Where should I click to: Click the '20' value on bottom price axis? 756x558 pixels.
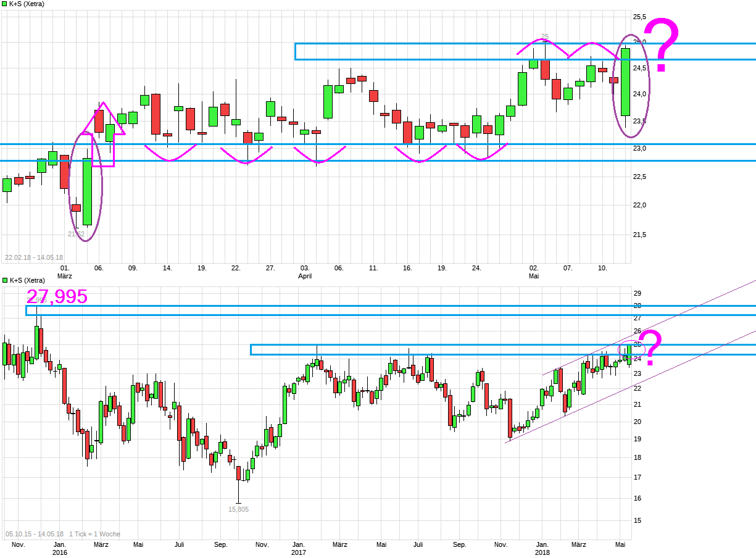tap(638, 422)
